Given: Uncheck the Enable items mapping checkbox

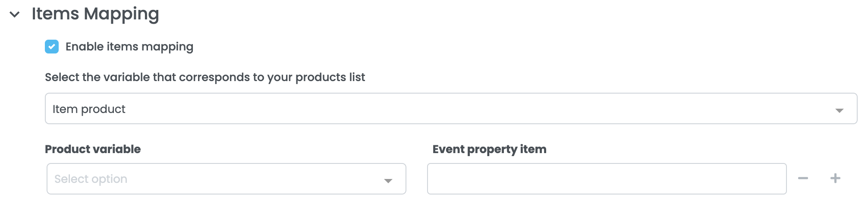Looking at the screenshot, I should point(52,47).
